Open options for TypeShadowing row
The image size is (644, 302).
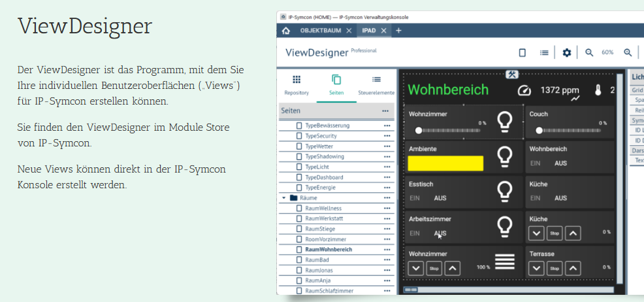pyautogui.click(x=387, y=156)
